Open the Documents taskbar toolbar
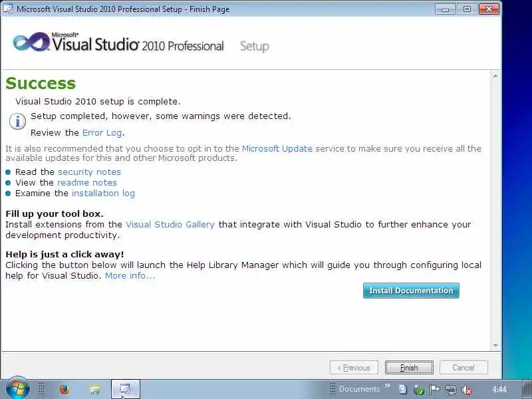The width and height of the screenshot is (532, 399). 359,389
